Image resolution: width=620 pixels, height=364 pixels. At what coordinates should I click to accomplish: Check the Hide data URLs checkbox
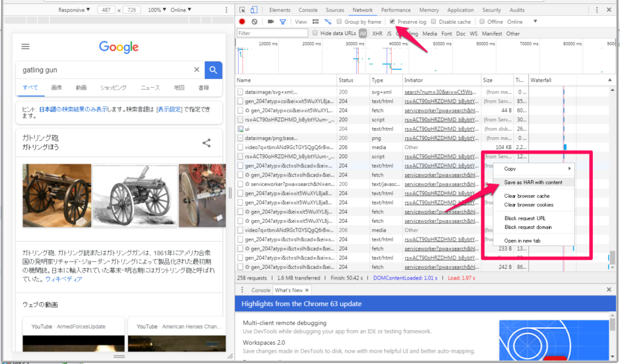315,33
